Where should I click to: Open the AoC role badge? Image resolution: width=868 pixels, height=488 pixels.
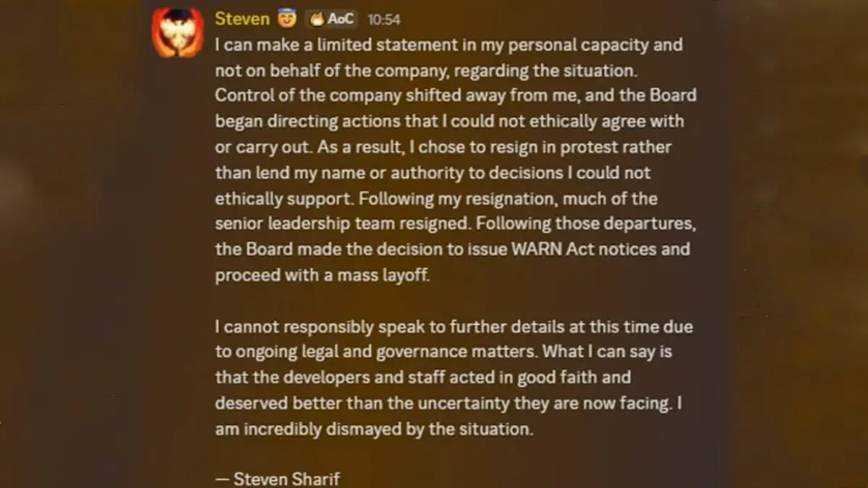click(x=332, y=19)
